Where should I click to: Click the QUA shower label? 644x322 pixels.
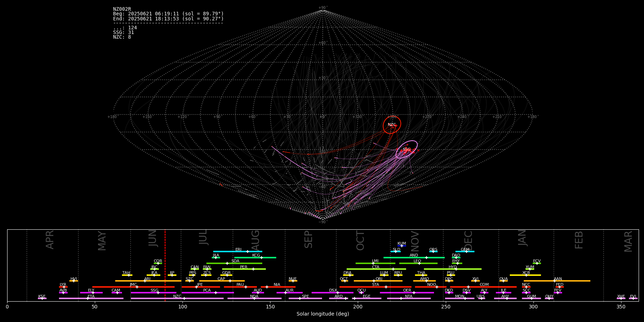503,279
